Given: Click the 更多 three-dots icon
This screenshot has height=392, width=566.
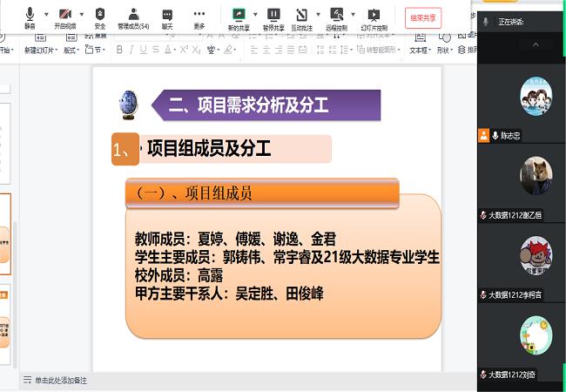Looking at the screenshot, I should pyautogui.click(x=199, y=17).
